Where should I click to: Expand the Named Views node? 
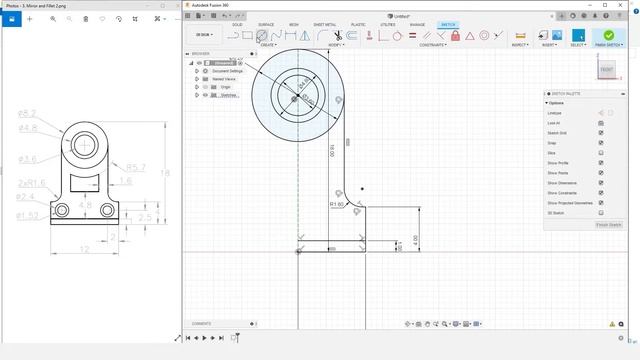[x=197, y=79]
